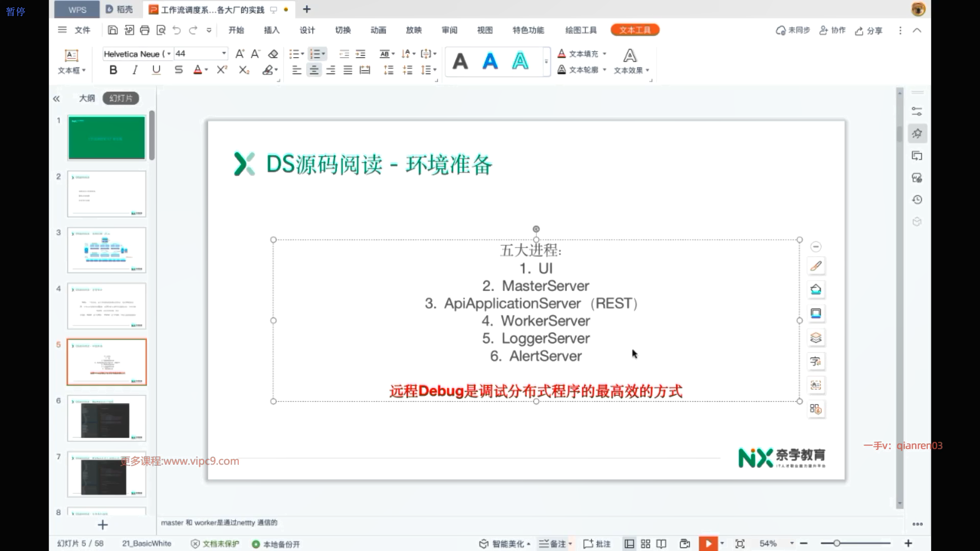Click the save icon in quick toolbar
Image resolution: width=980 pixels, height=551 pixels.
coord(113,30)
